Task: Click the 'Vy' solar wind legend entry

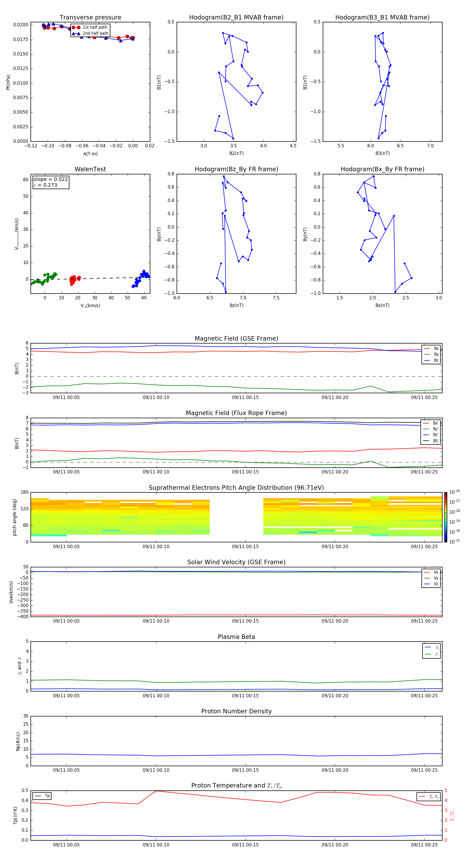Action: [431, 578]
